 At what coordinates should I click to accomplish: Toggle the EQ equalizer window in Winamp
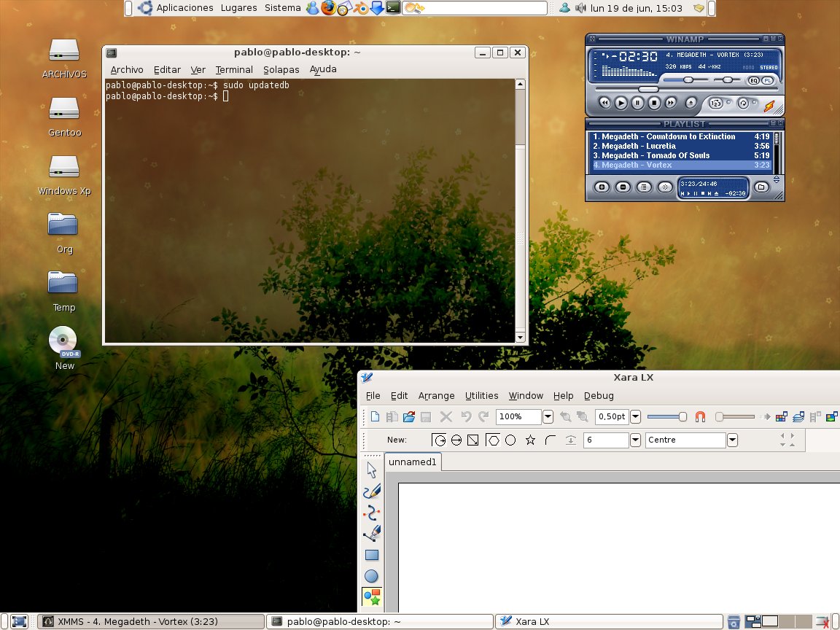754,80
